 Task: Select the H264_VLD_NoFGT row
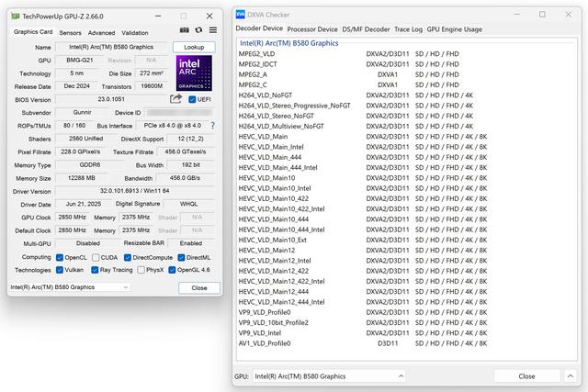(406, 95)
